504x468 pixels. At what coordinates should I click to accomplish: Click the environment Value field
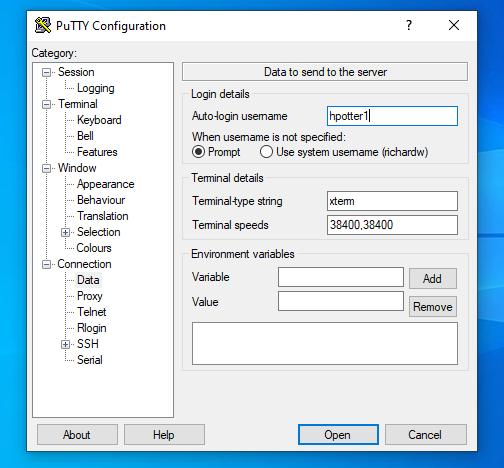click(341, 301)
